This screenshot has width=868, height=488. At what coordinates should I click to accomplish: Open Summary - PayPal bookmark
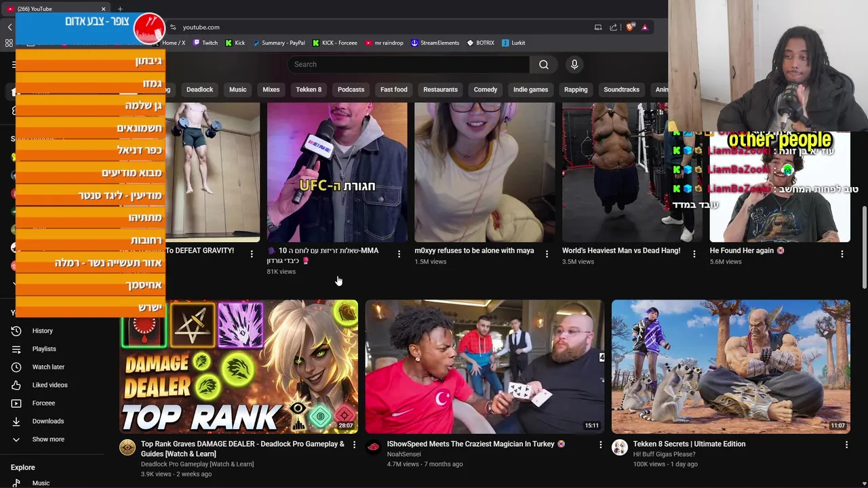(x=278, y=43)
